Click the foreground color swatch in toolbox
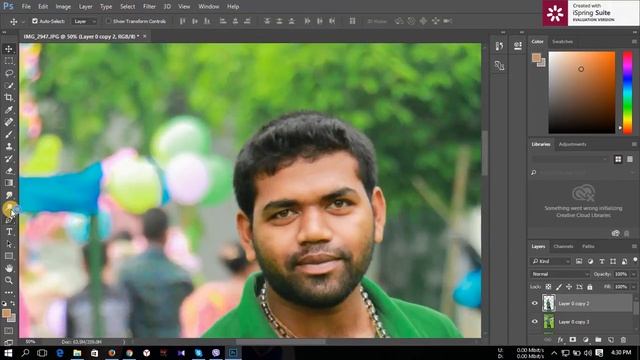 [6, 313]
